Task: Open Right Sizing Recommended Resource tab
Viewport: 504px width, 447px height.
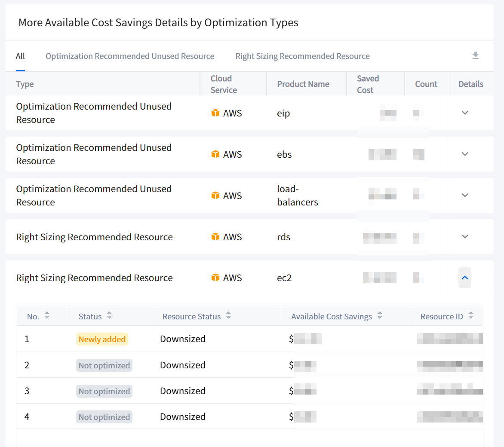Action: click(x=302, y=56)
